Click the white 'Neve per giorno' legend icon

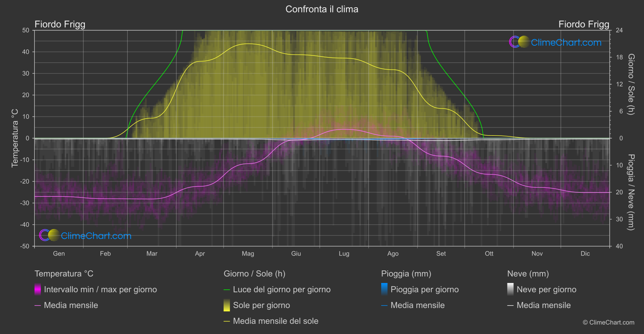(x=511, y=289)
